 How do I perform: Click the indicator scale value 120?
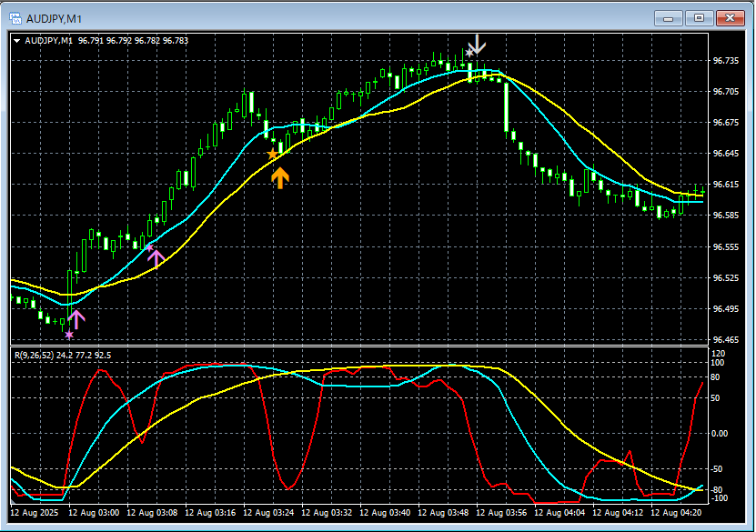(718, 354)
